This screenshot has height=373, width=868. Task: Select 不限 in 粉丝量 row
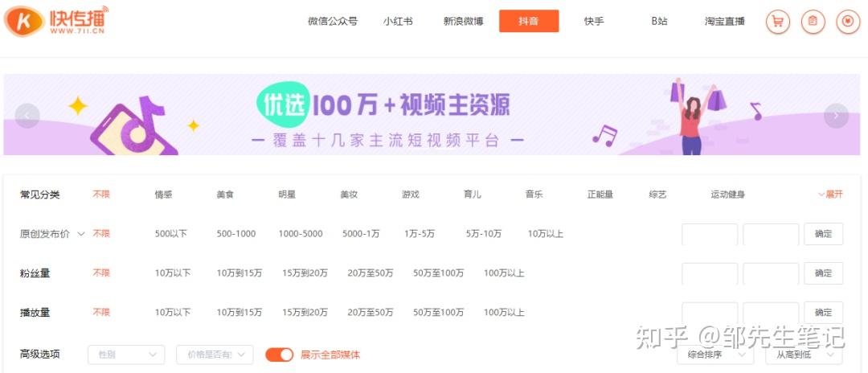pyautogui.click(x=101, y=273)
